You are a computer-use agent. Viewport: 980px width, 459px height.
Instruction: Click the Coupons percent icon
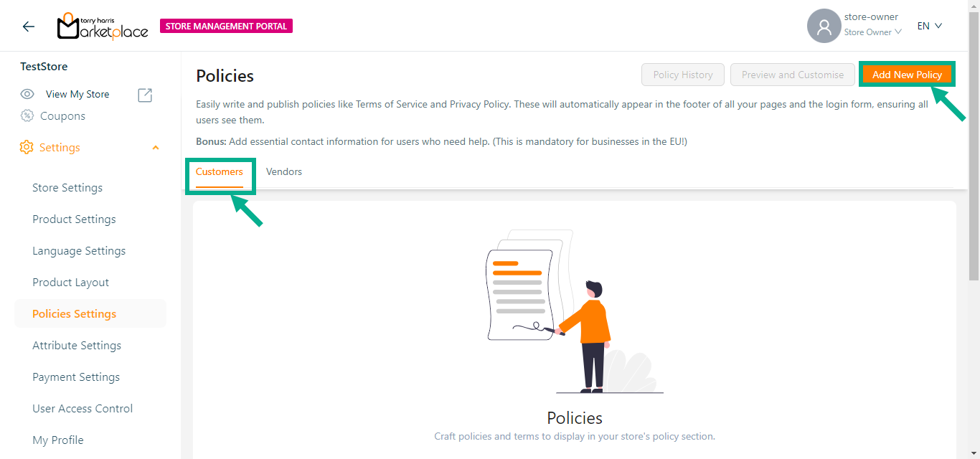coord(27,115)
